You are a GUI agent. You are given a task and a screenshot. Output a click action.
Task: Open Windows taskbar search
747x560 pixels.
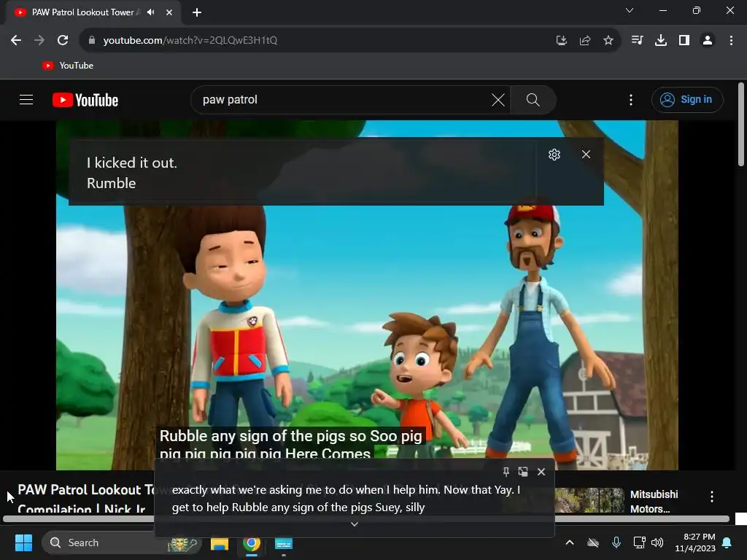coord(122,542)
